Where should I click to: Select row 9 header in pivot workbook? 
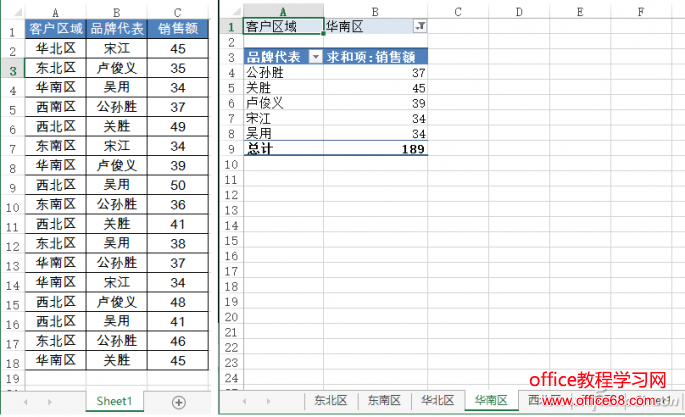click(x=232, y=149)
